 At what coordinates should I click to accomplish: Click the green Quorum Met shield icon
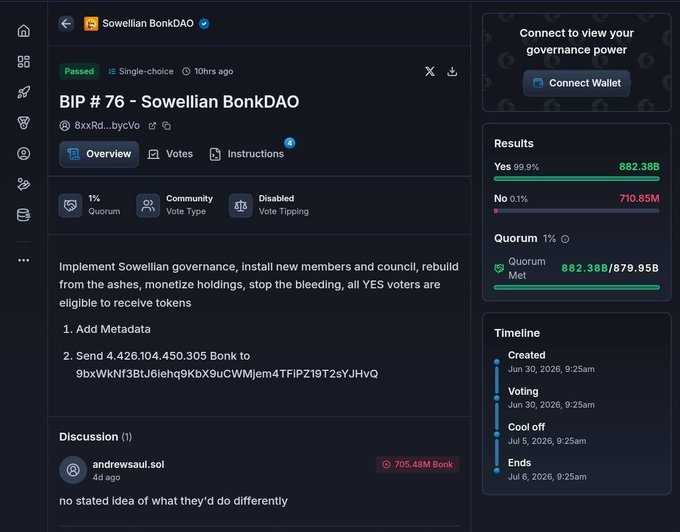pyautogui.click(x=499, y=268)
